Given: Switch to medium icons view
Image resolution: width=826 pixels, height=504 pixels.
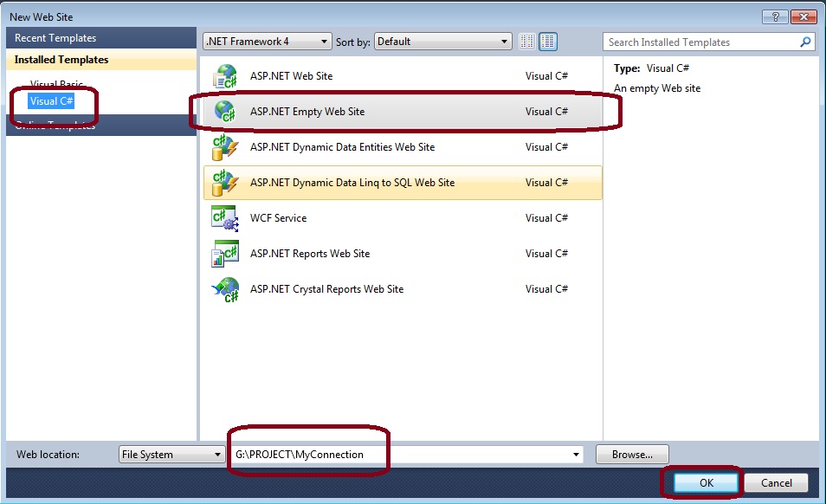Looking at the screenshot, I should click(x=548, y=42).
